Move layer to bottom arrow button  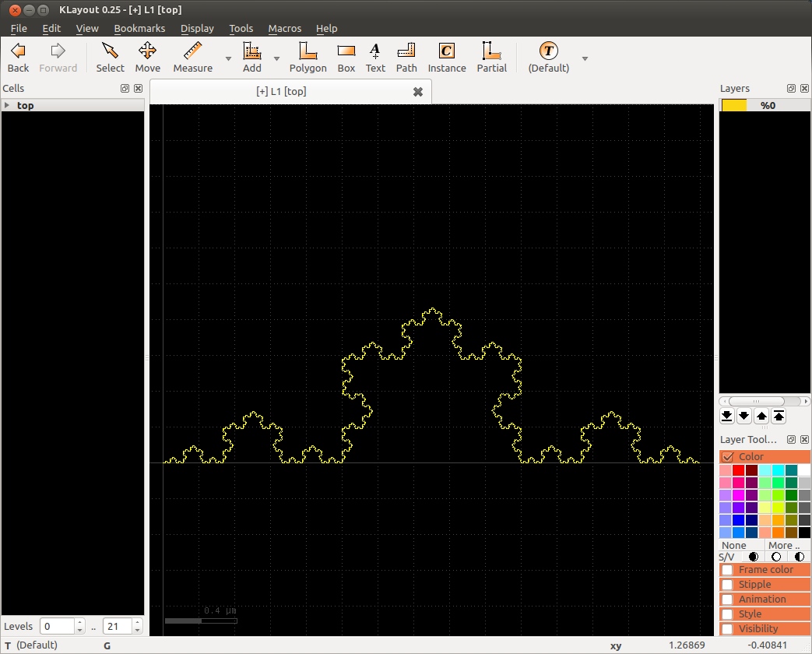point(726,416)
